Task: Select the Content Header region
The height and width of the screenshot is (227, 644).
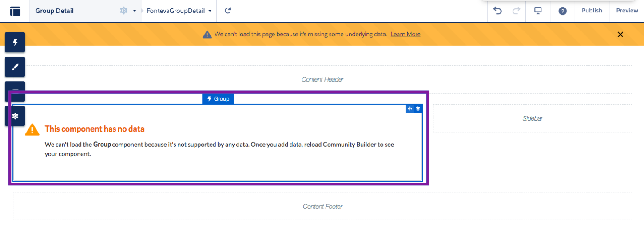Action: tap(322, 79)
